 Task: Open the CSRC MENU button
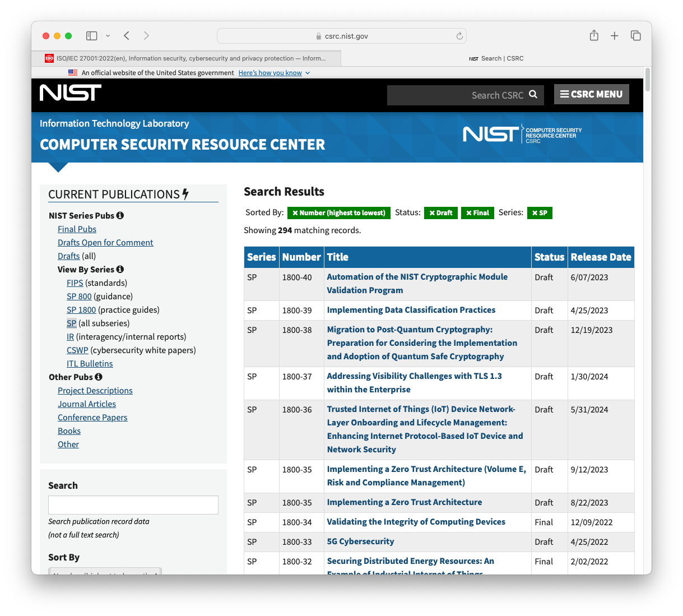tap(592, 94)
